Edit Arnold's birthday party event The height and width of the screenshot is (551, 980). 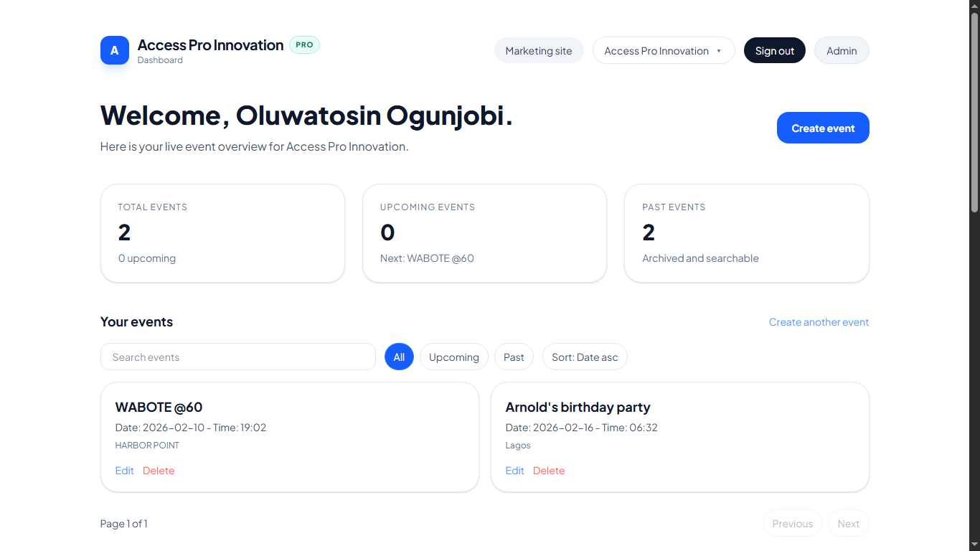[515, 471]
